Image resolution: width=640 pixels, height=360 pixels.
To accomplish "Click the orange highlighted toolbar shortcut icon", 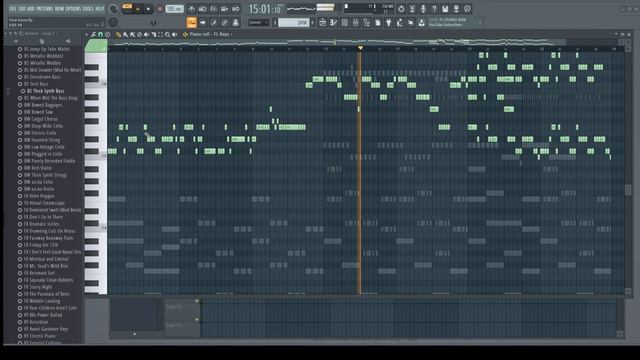I will pyautogui.click(x=191, y=22).
